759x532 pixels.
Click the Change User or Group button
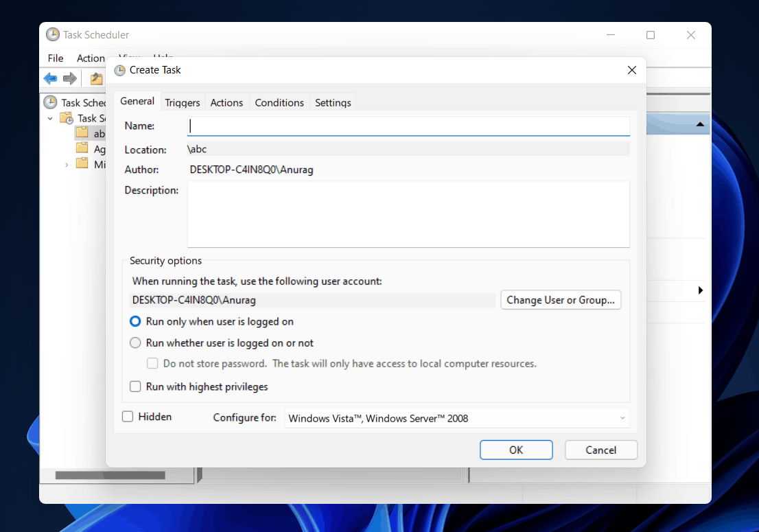tap(561, 299)
